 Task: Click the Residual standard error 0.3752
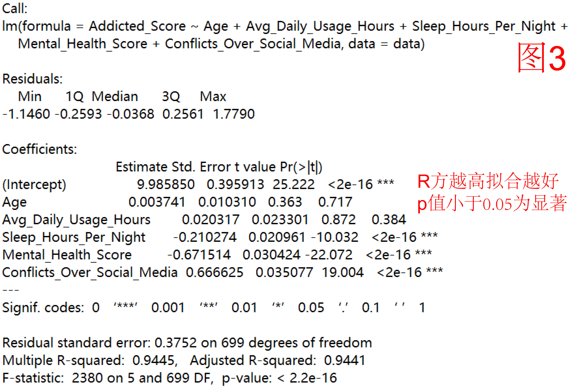tap(176, 343)
